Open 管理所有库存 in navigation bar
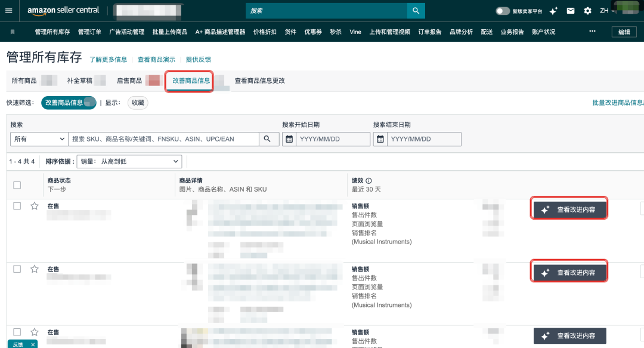This screenshot has height=348, width=644. point(52,32)
